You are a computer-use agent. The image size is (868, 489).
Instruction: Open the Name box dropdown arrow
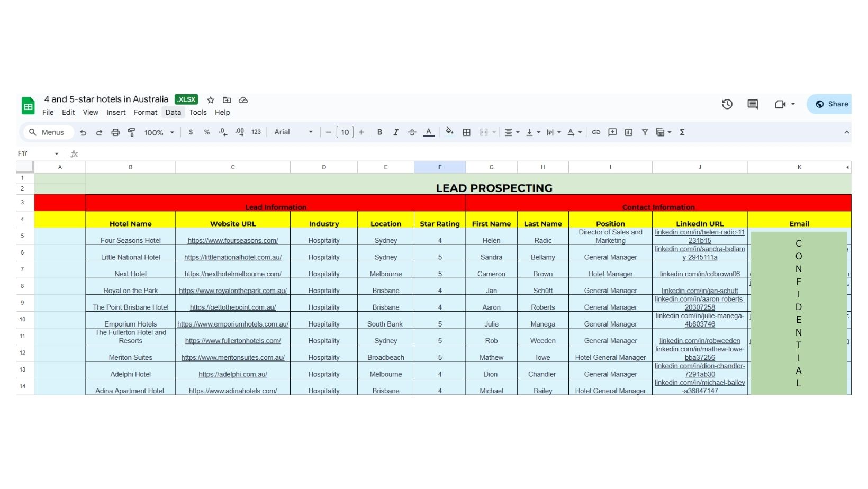click(x=57, y=153)
